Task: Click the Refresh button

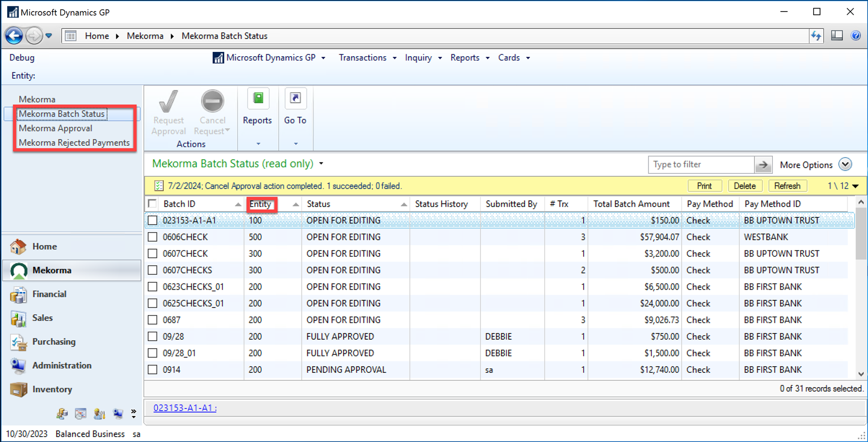Action: 787,186
